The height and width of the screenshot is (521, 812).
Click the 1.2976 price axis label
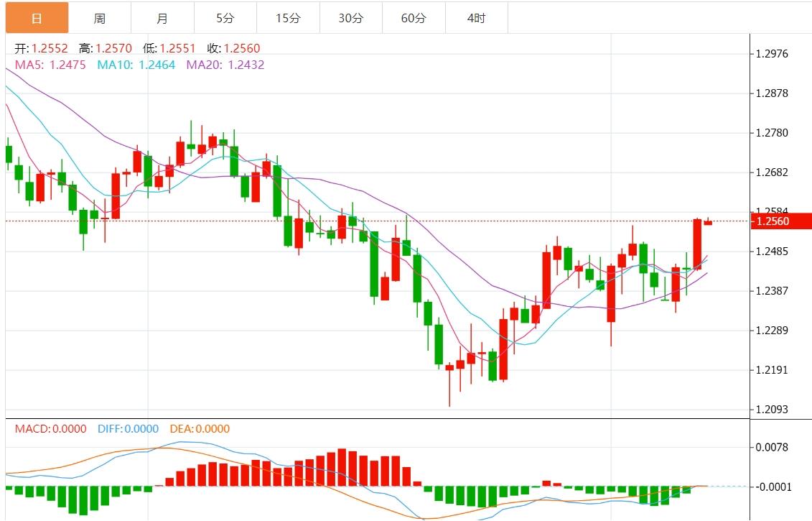click(x=773, y=54)
